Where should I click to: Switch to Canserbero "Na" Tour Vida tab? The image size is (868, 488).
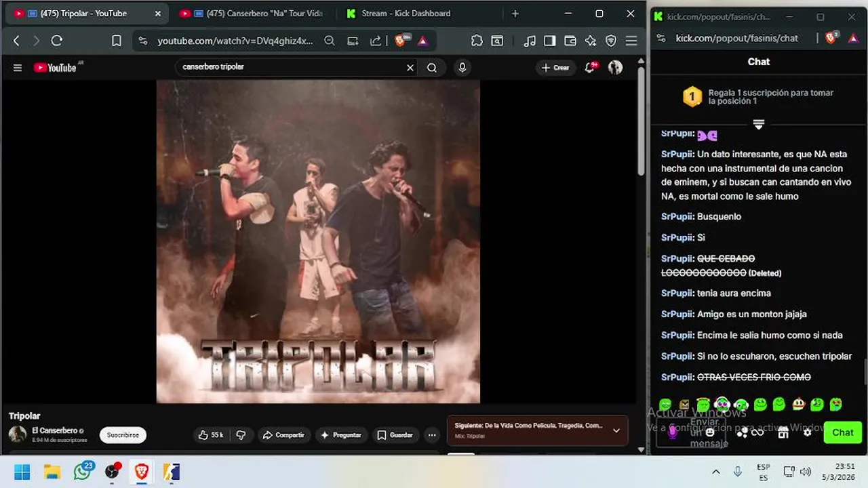[x=251, y=14]
